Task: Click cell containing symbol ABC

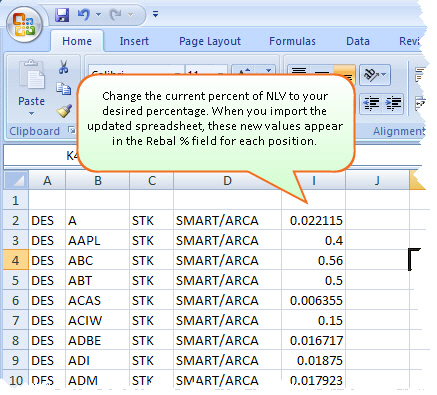Action: click(97, 260)
